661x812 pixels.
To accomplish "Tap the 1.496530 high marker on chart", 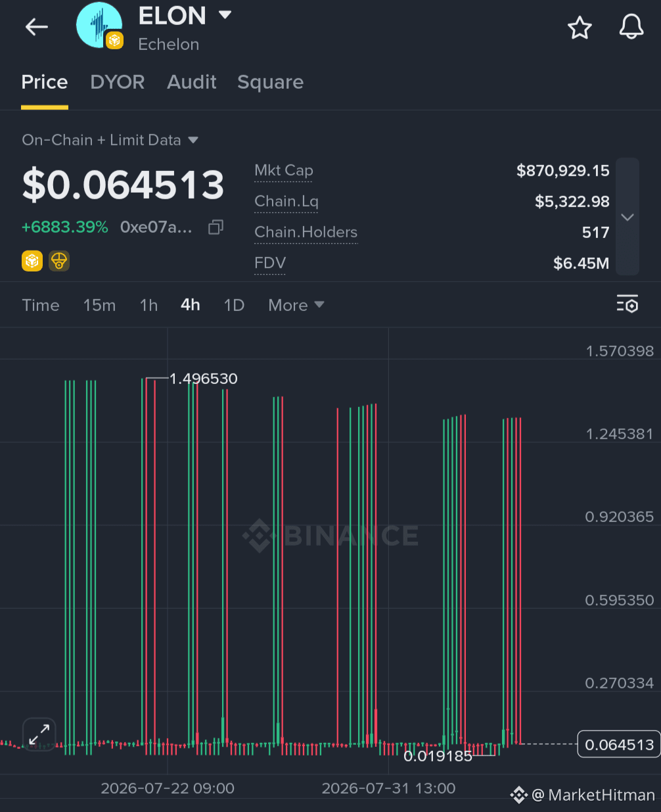I will [204, 379].
